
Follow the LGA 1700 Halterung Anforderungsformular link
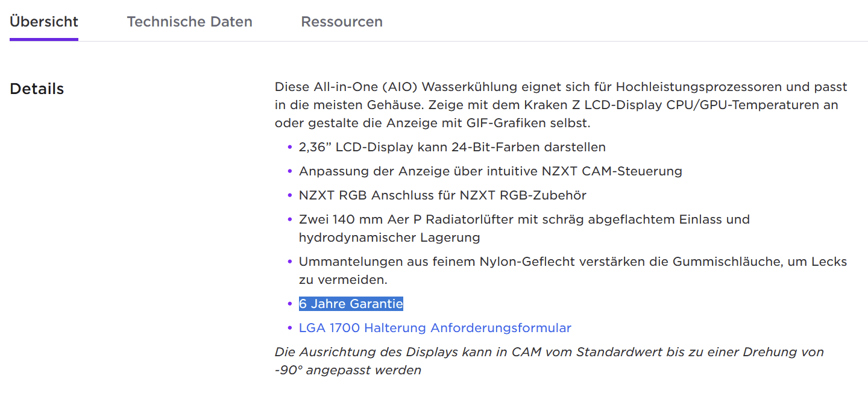point(435,328)
